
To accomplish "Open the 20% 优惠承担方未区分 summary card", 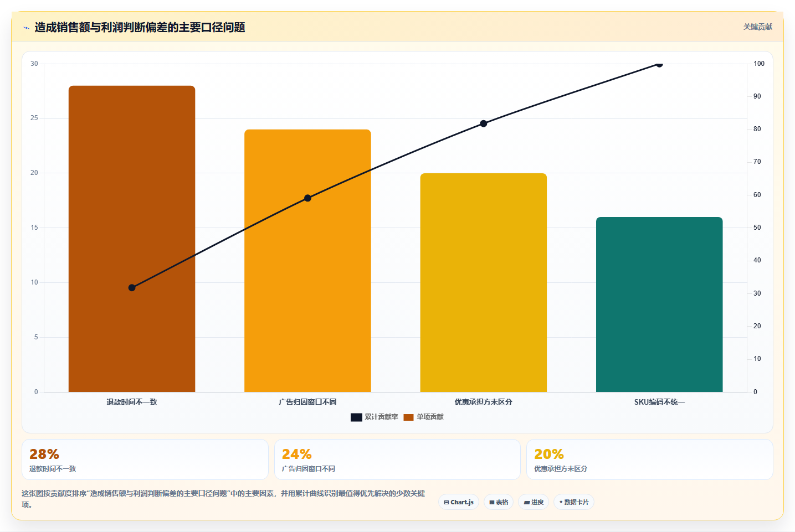I will coord(649,459).
